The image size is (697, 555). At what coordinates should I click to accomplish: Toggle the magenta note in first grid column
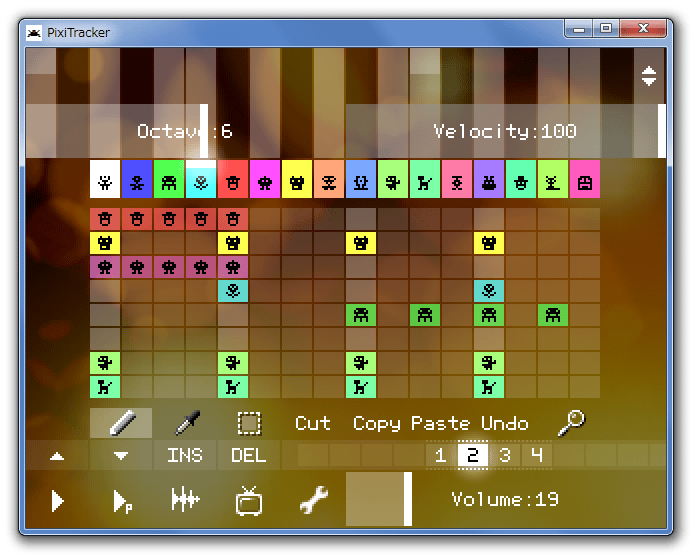105,267
